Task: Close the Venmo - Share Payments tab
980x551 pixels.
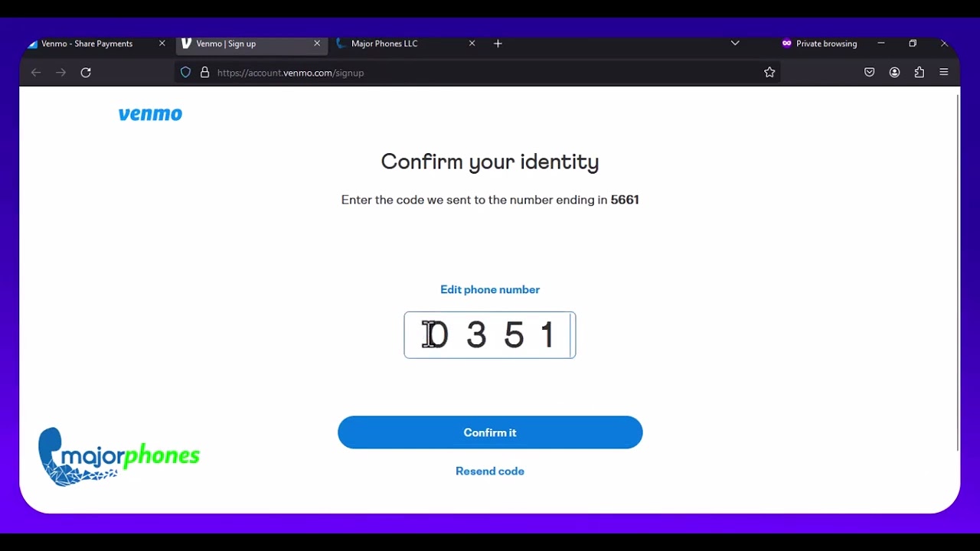Action: click(x=162, y=44)
